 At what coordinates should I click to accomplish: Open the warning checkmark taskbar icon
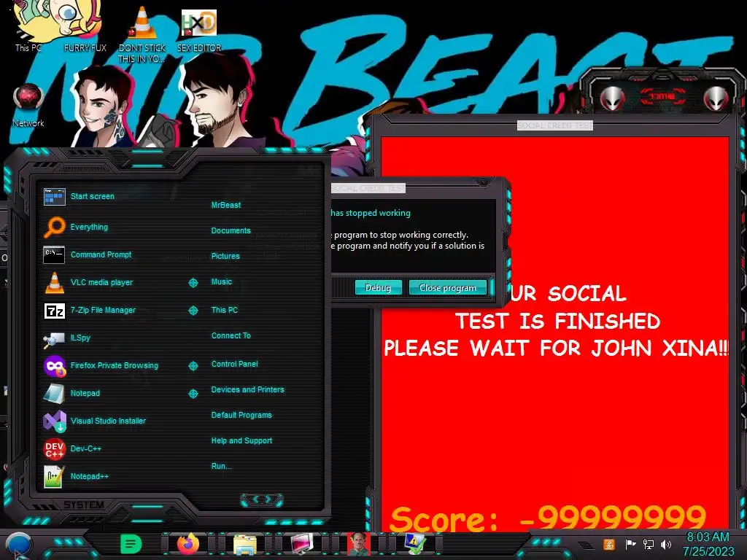pos(415,544)
